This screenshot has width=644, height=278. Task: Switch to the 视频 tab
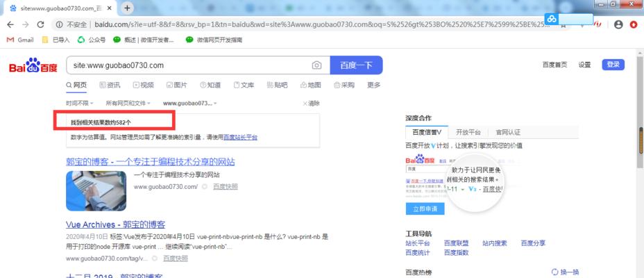[x=144, y=85]
